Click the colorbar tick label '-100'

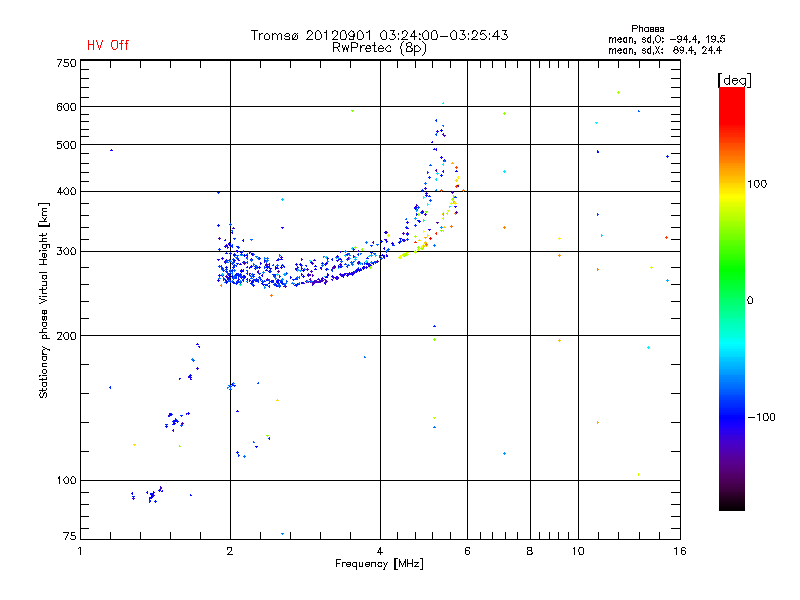pos(761,417)
